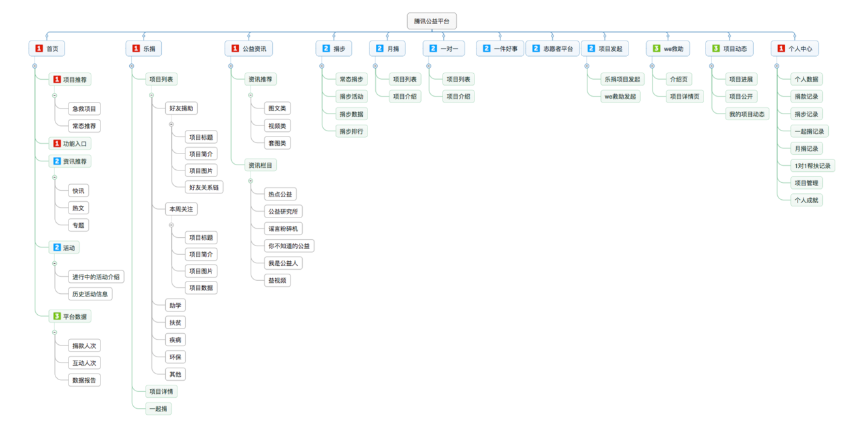Select the 捐款记录 node
The width and height of the screenshot is (868, 435).
click(x=806, y=97)
